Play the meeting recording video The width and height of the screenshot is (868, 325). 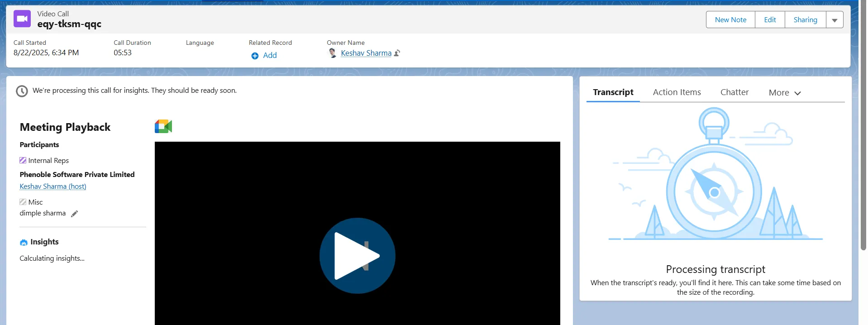[357, 256]
